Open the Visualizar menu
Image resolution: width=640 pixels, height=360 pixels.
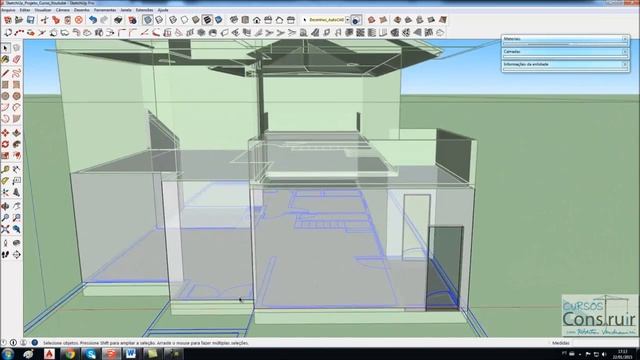pos(43,10)
